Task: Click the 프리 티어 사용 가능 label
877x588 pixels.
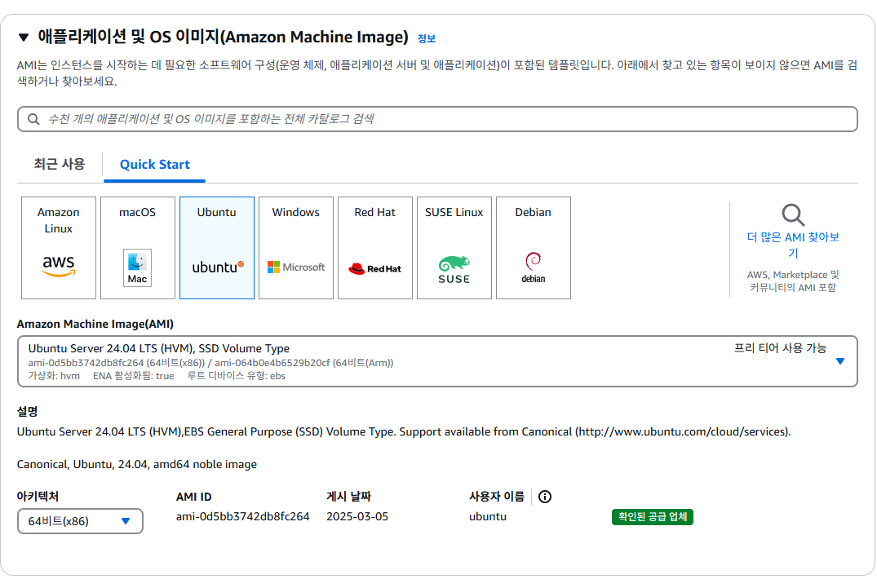Action: tap(780, 348)
